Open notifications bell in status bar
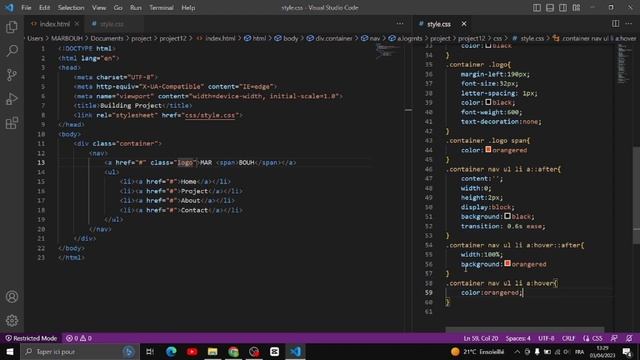Screen dimensions: 640x360 (629, 338)
